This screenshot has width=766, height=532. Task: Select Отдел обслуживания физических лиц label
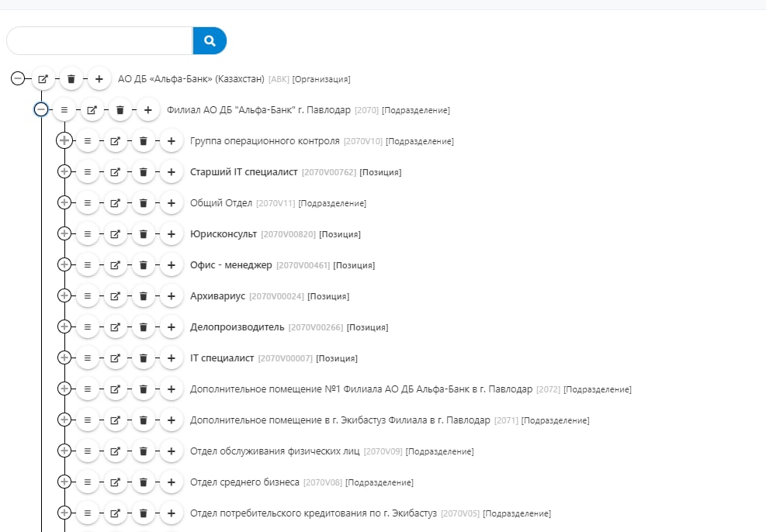pos(275,451)
